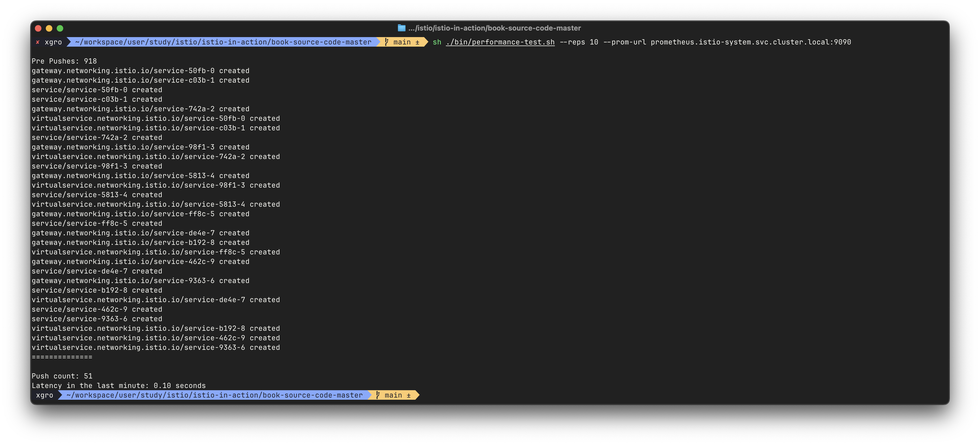Click 'virtualservice.networking.istio.io/service-b192-8 created' line

tap(156, 328)
